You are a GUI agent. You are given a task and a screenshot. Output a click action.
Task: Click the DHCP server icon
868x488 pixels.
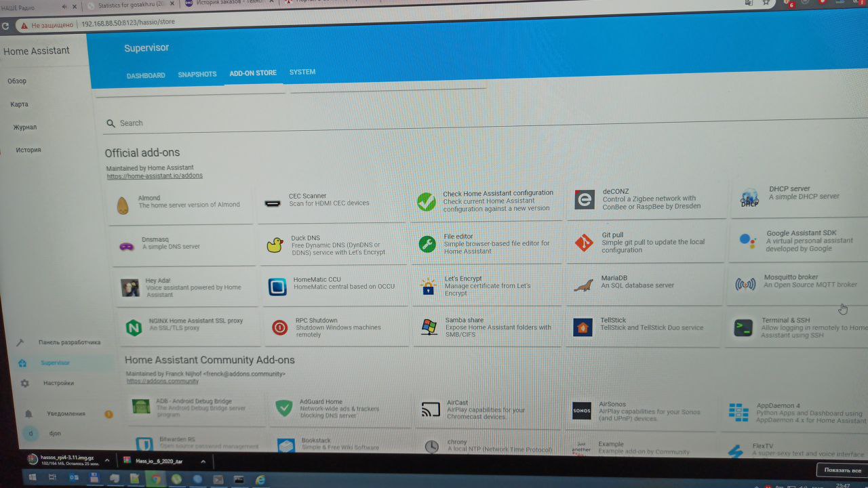pyautogui.click(x=749, y=198)
